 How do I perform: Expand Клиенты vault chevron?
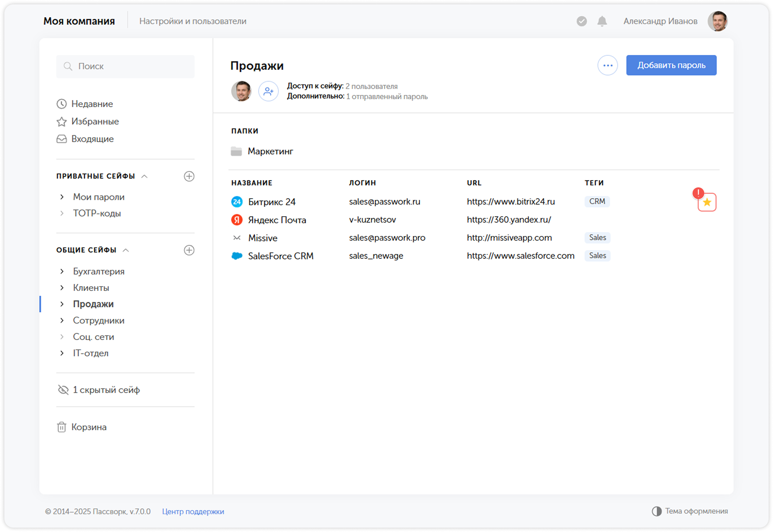(x=62, y=288)
